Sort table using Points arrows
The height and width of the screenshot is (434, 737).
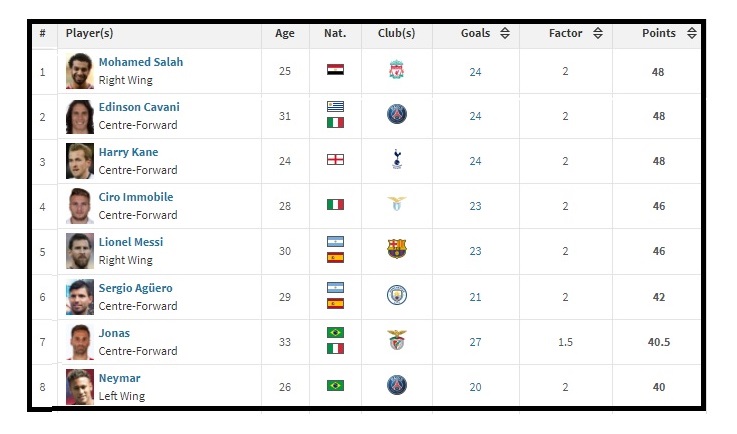tap(691, 33)
